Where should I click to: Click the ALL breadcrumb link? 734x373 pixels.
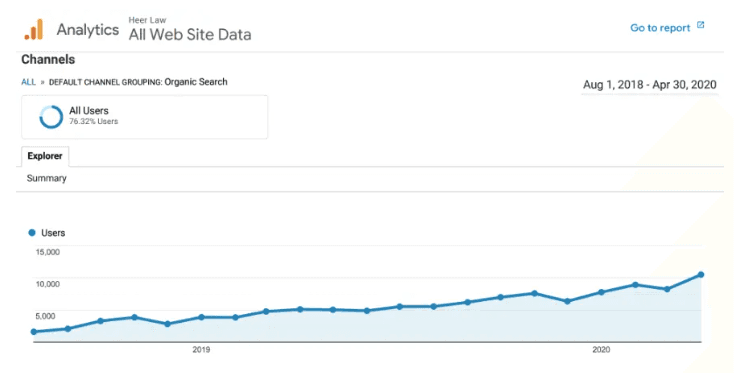pos(28,82)
